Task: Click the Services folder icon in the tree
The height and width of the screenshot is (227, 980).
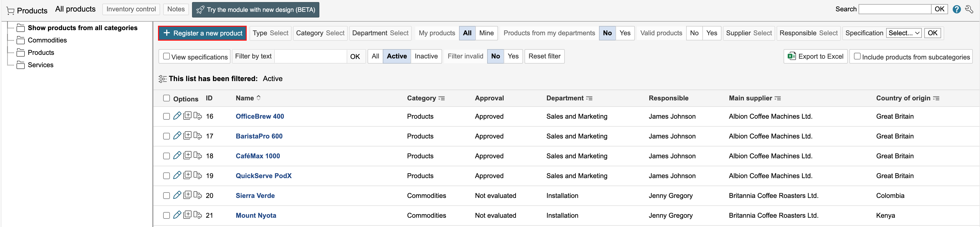Action: point(21,65)
